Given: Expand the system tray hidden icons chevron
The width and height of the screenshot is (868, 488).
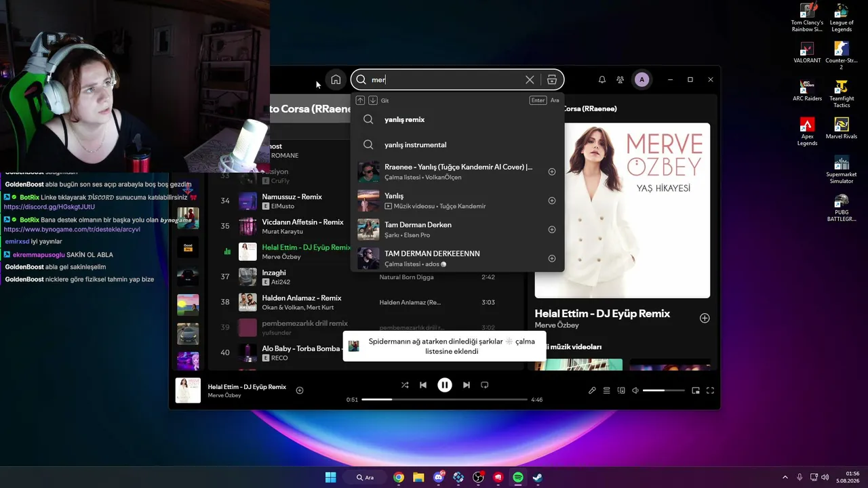Looking at the screenshot, I should tap(785, 477).
